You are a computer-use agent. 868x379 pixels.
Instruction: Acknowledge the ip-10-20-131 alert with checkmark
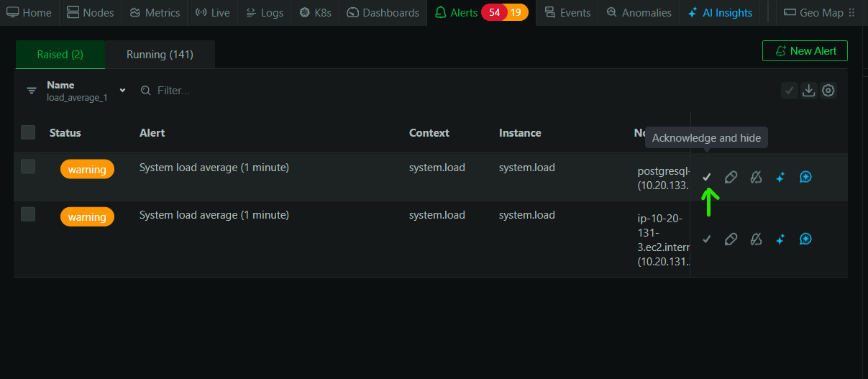[x=706, y=239]
